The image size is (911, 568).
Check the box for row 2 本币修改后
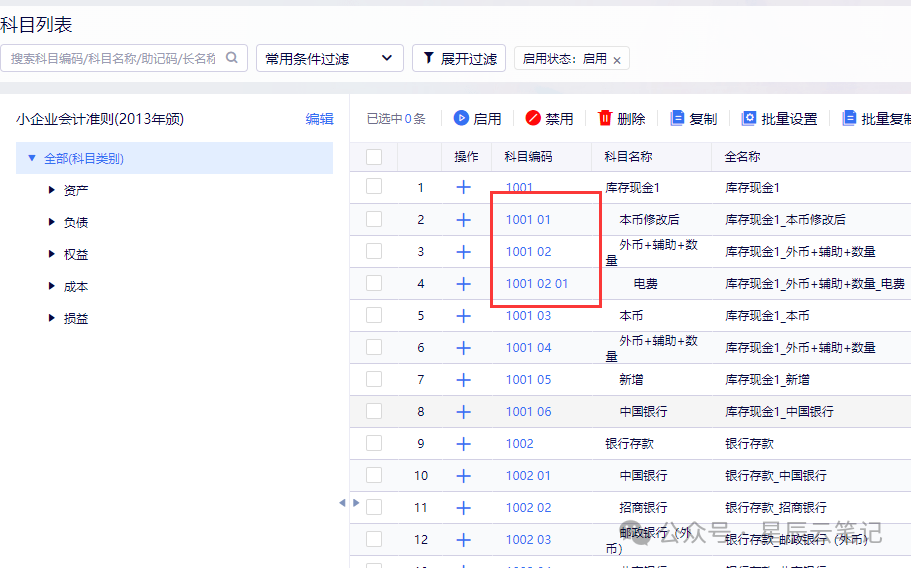pos(374,219)
